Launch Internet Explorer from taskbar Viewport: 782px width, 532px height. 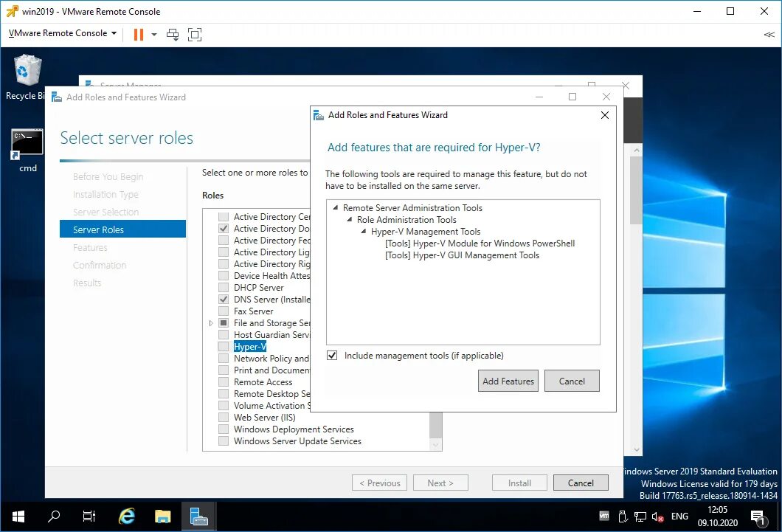pyautogui.click(x=127, y=516)
